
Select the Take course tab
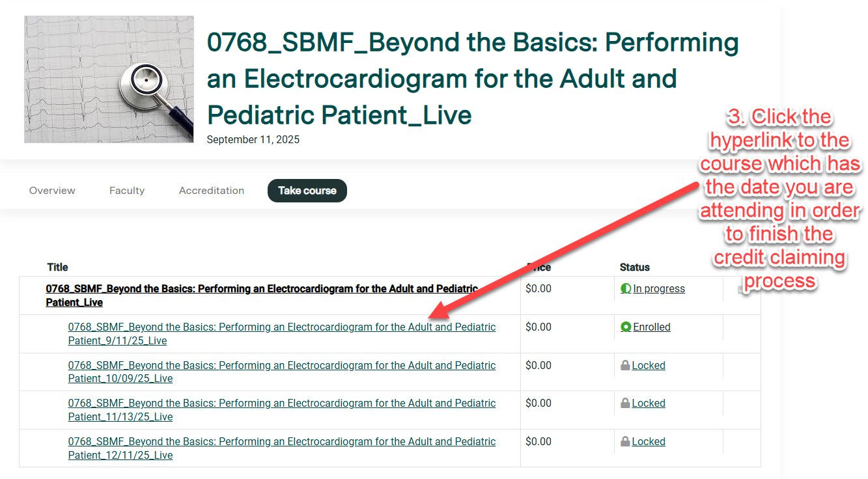pyautogui.click(x=307, y=191)
